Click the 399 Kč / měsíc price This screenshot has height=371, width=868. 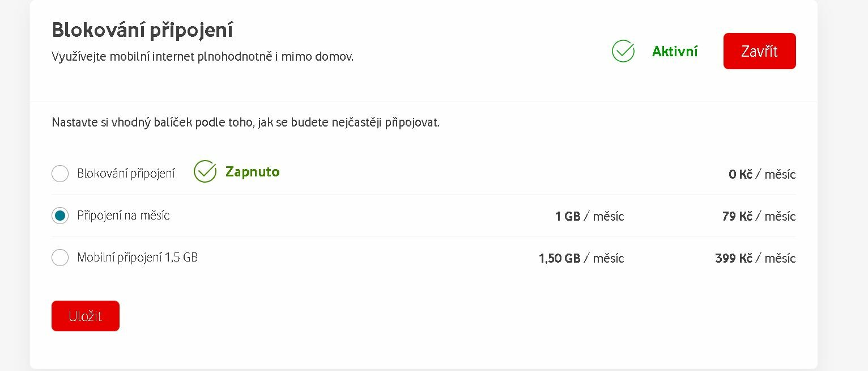pos(755,258)
